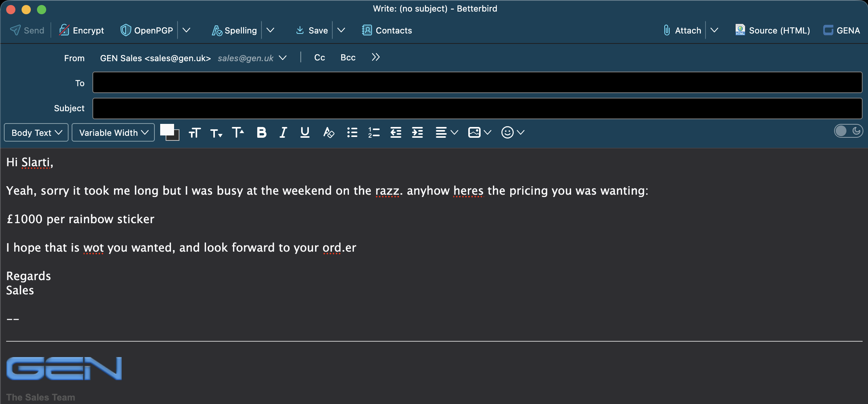This screenshot has height=404, width=868.
Task: Indent the text
Action: (417, 133)
